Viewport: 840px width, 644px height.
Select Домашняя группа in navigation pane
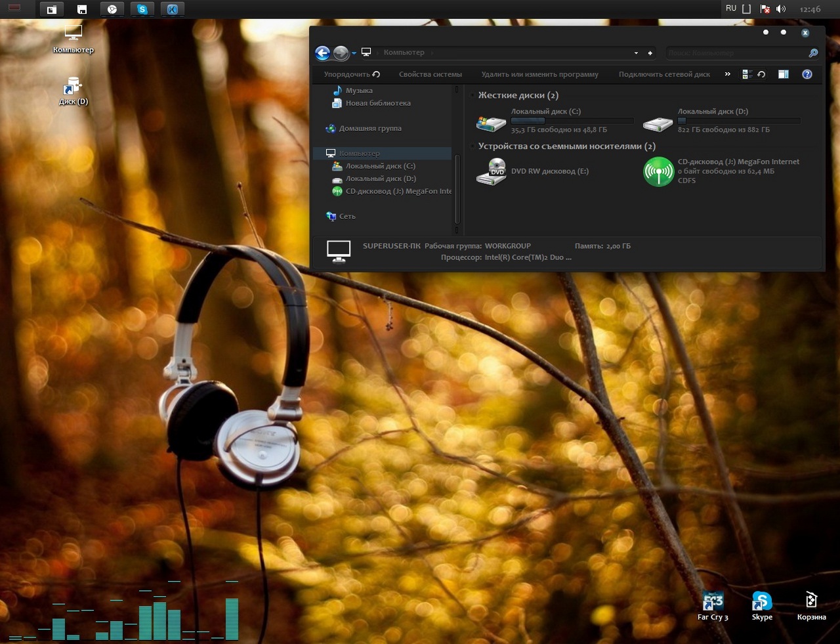point(370,129)
